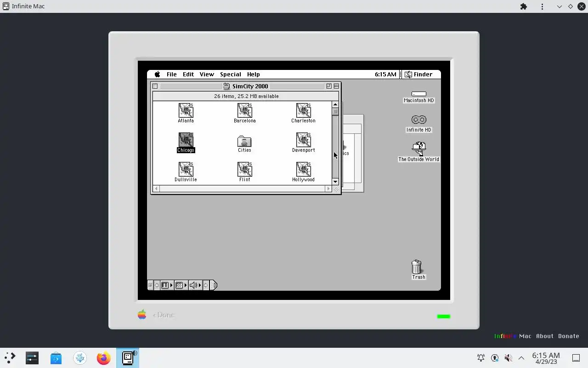Select the Macintosh HD disk icon
Viewport: 588px width, 368px height.
click(418, 94)
